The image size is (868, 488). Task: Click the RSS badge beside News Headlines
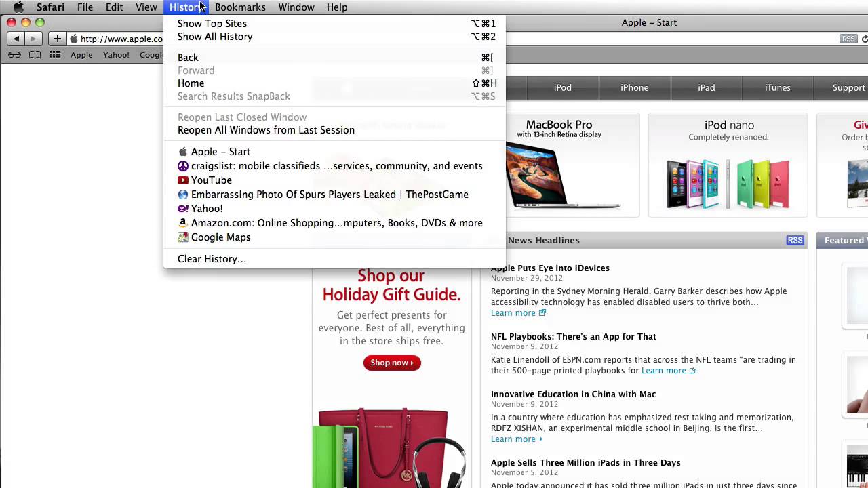pos(795,240)
